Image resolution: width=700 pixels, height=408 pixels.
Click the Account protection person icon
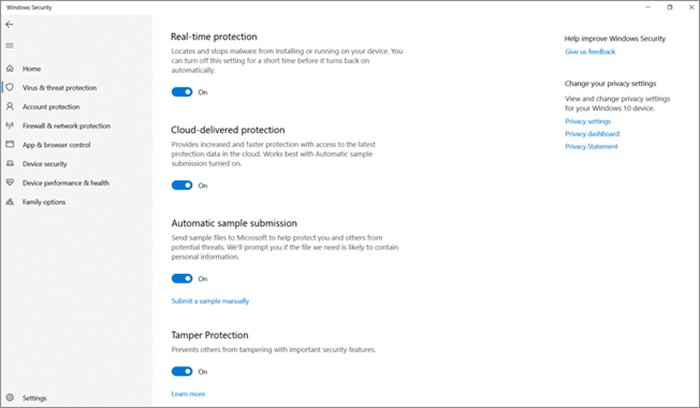pos(11,107)
